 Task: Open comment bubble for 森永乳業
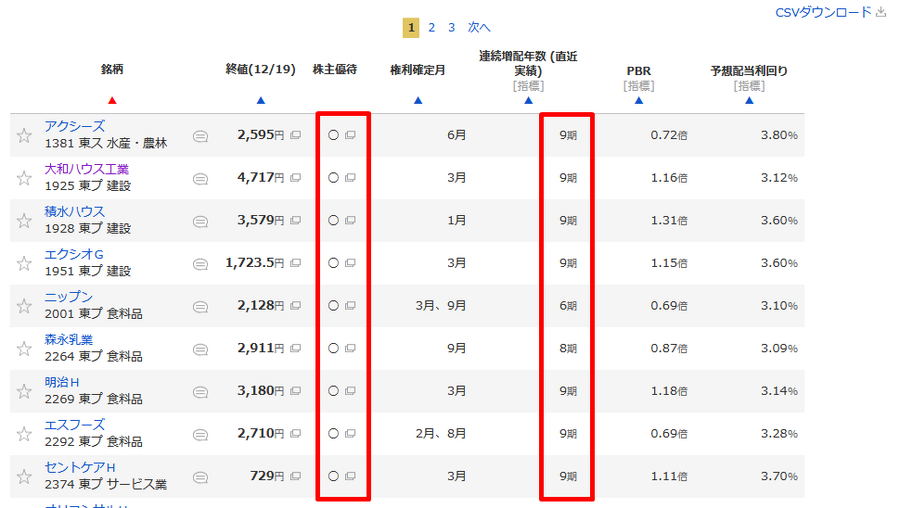point(200,350)
